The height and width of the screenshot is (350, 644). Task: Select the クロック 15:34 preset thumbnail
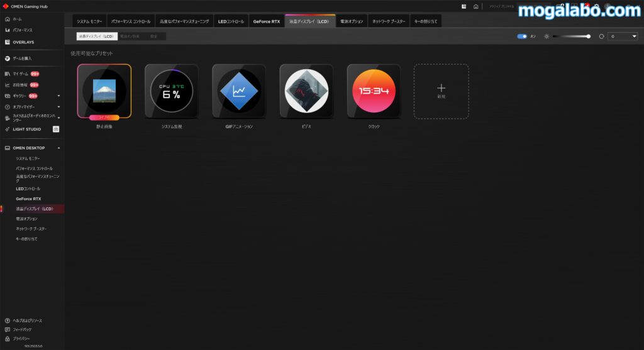click(374, 91)
